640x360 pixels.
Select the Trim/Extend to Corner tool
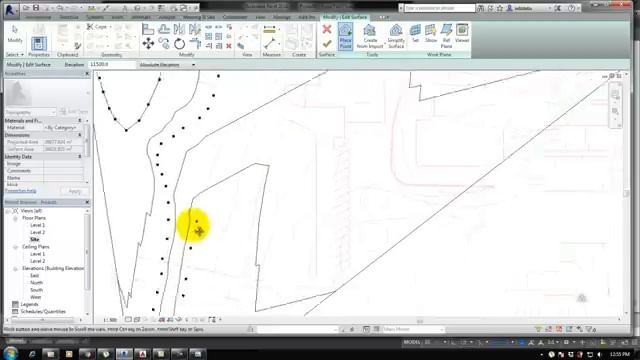tap(195, 44)
